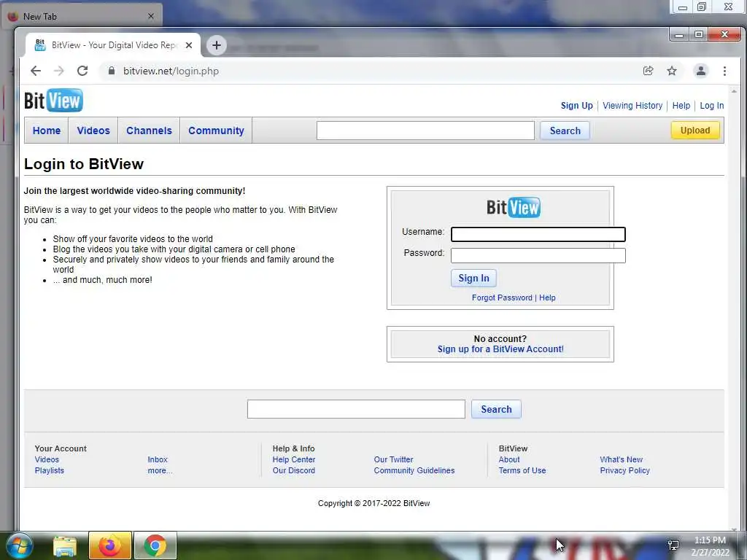Click the Log In link
The width and height of the screenshot is (747, 560).
pyautogui.click(x=712, y=106)
